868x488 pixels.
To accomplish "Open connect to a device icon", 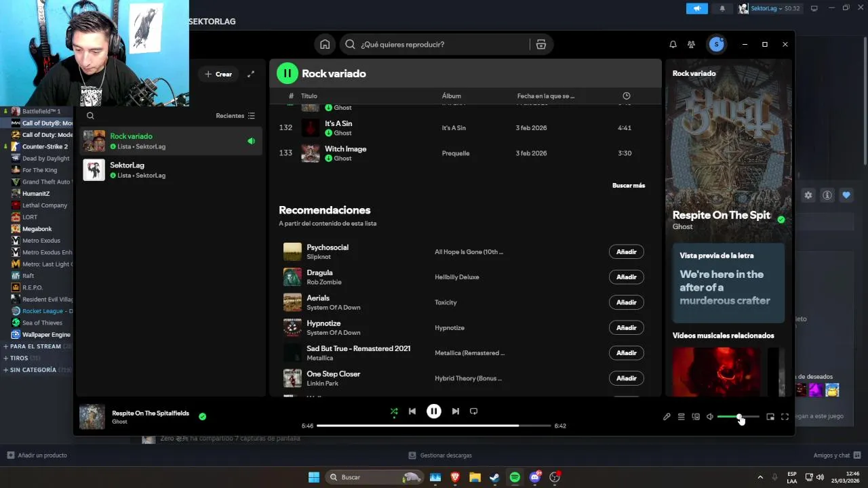I will coord(696,417).
